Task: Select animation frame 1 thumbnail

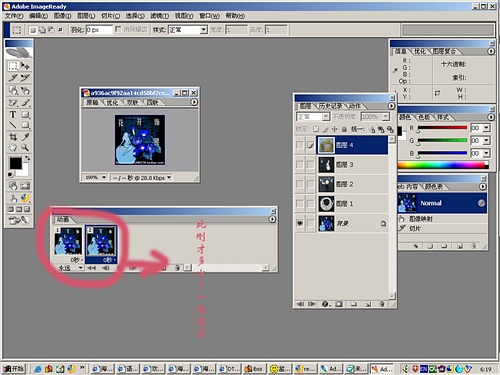Action: click(68, 241)
